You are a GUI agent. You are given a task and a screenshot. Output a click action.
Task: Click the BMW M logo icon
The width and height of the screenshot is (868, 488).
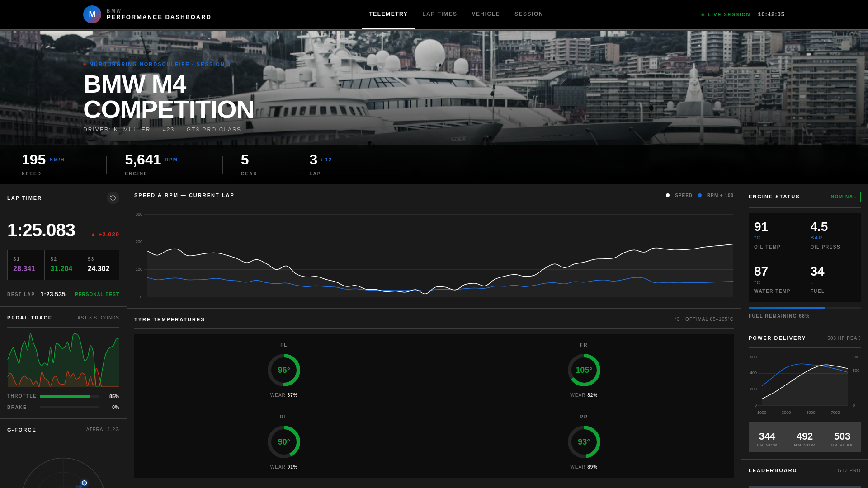coord(92,14)
